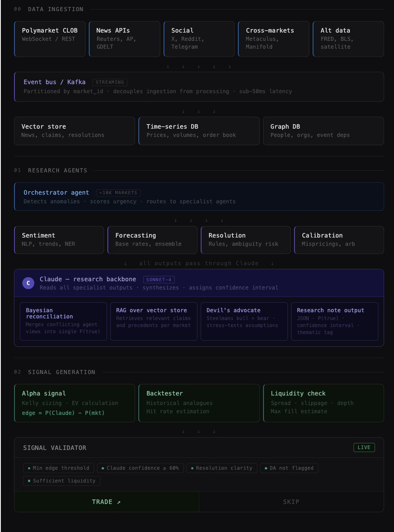Click the Alpha signal card
The width and height of the screenshot is (394, 532).
point(74,403)
